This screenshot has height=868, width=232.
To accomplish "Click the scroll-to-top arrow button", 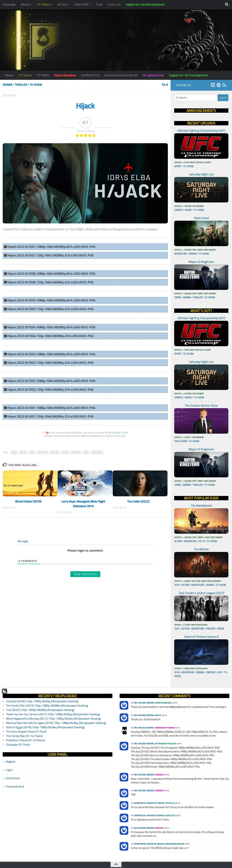I will tap(116, 864).
